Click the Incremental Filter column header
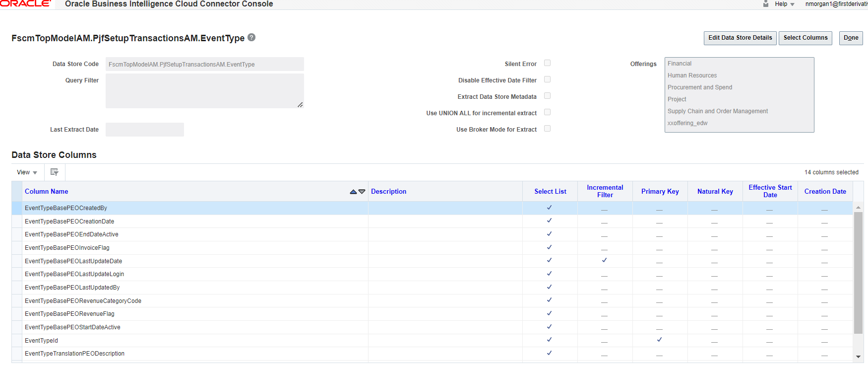 click(x=605, y=191)
